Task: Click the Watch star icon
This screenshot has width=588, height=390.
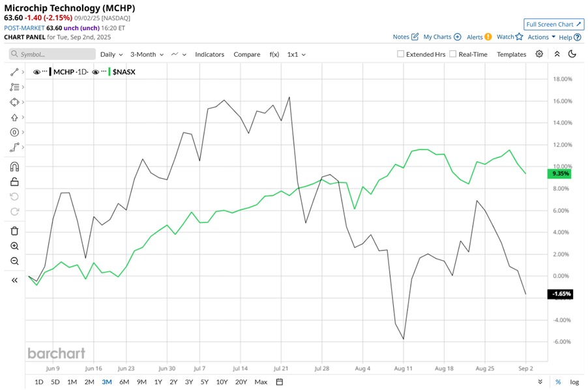Action: 519,37
